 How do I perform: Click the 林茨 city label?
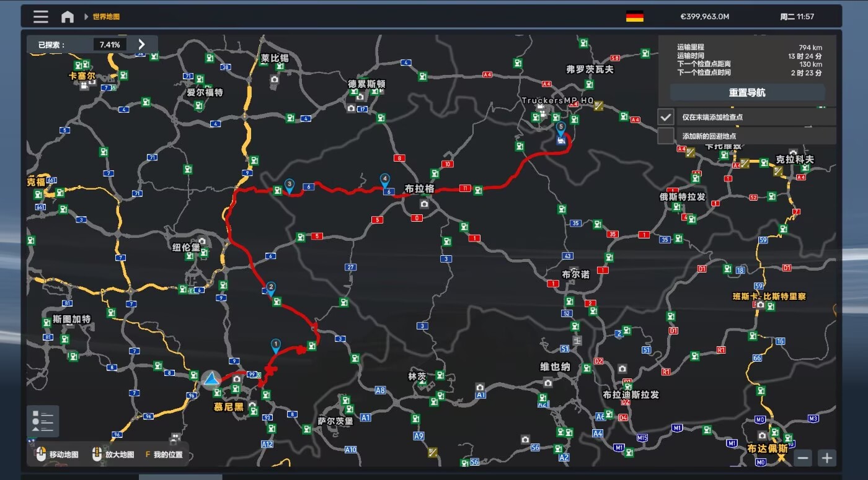pyautogui.click(x=417, y=377)
